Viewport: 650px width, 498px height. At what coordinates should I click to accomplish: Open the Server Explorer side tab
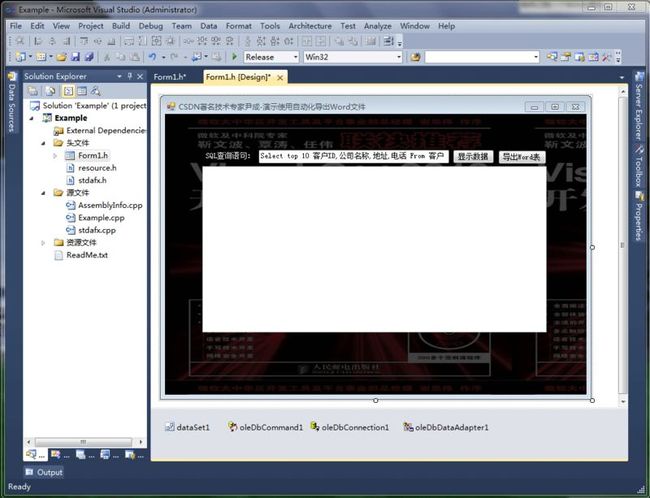pos(639,107)
